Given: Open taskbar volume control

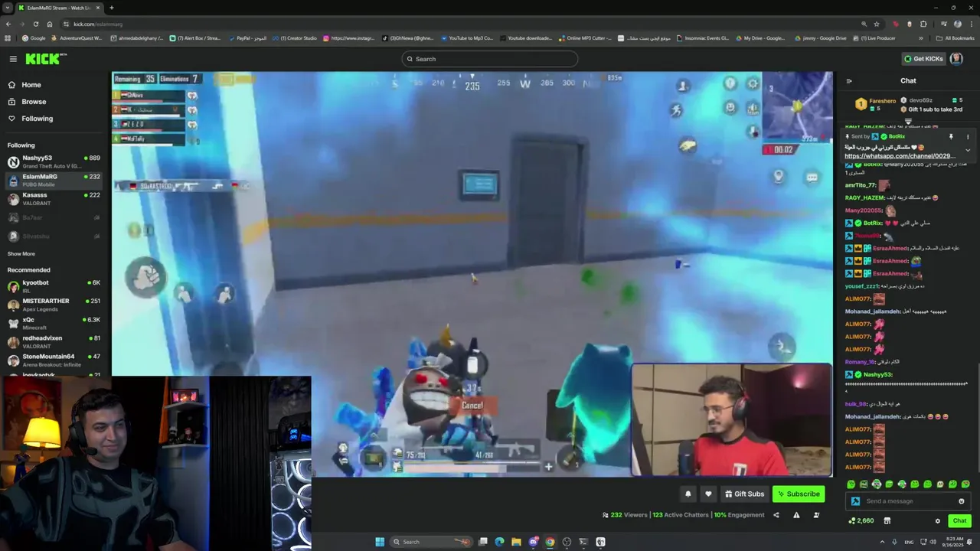Looking at the screenshot, I should tap(933, 542).
